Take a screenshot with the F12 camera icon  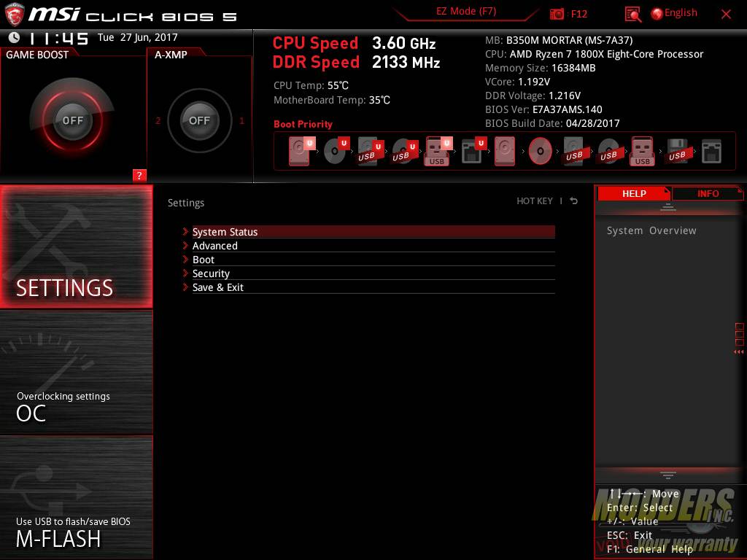[557, 14]
